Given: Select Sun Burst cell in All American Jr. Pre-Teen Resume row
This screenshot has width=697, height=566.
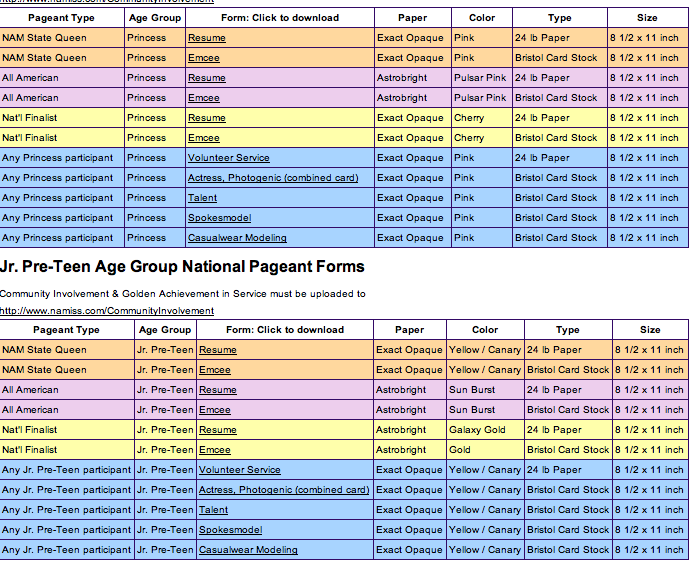Looking at the screenshot, I should tap(485, 390).
